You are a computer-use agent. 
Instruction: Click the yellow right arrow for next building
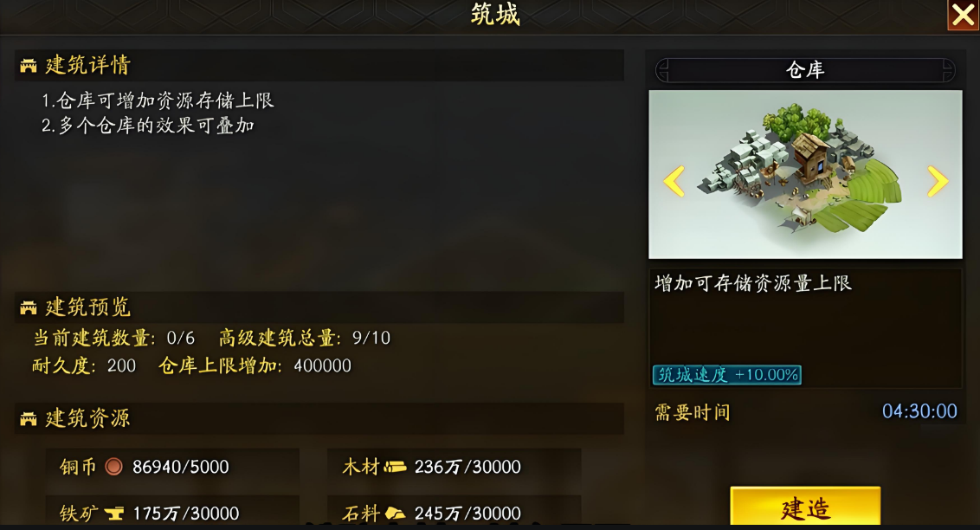pos(938,181)
